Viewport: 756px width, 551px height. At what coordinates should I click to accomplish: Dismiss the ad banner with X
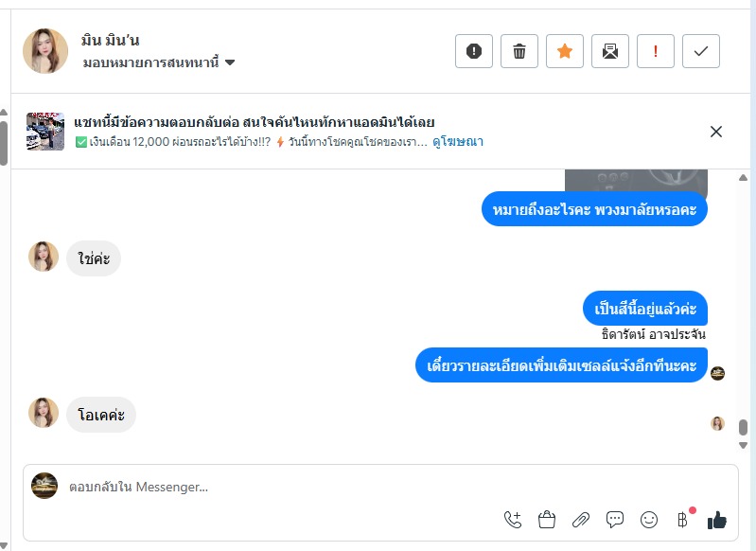pos(716,132)
